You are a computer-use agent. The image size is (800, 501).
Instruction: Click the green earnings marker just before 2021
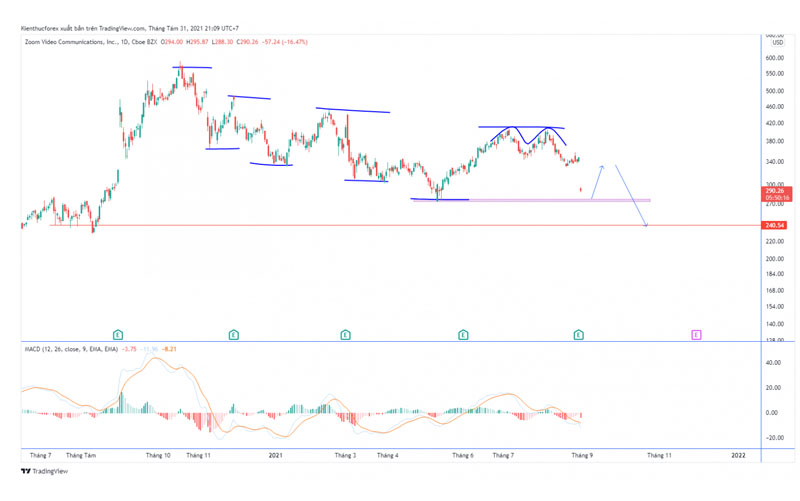(x=234, y=335)
